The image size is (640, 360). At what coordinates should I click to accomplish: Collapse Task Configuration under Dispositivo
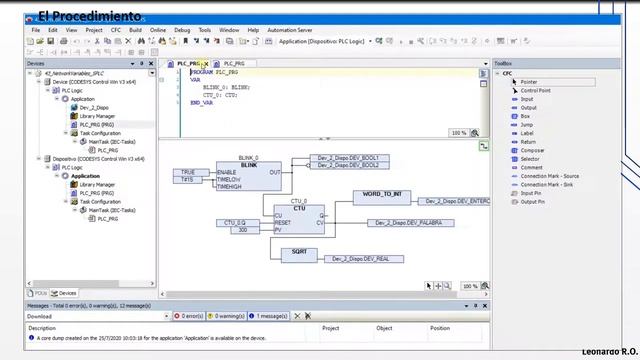66,202
